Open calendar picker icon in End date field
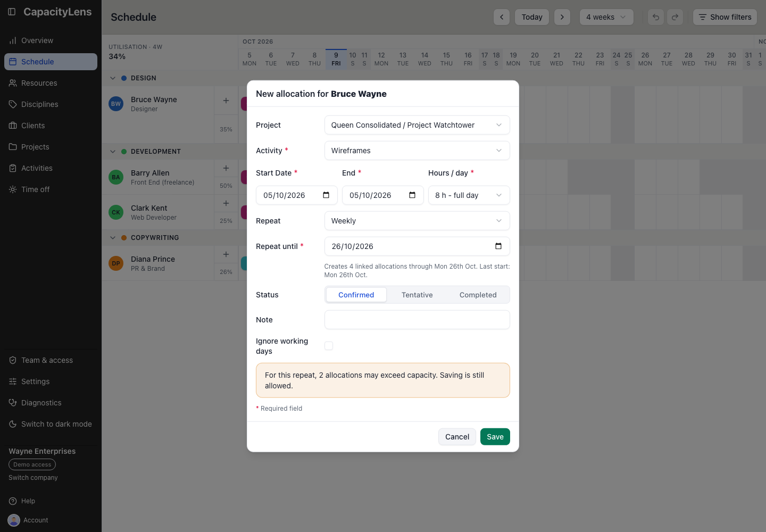 [412, 195]
